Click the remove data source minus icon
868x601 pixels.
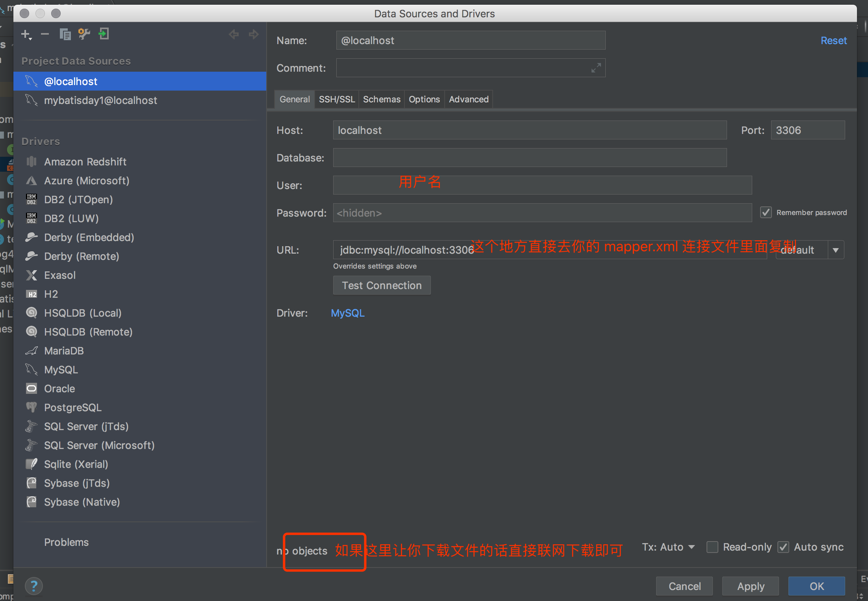click(45, 34)
